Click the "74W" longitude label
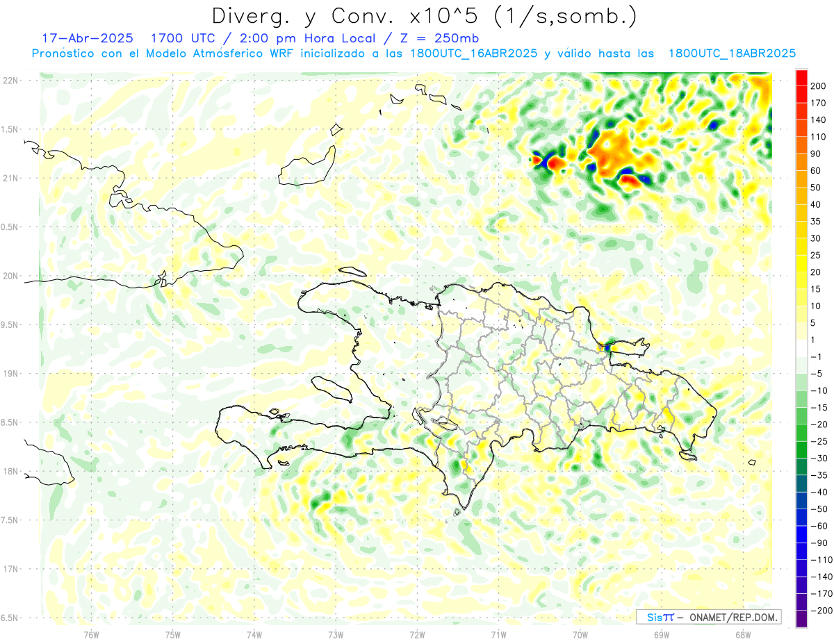This screenshot has width=834, height=644. (x=254, y=634)
